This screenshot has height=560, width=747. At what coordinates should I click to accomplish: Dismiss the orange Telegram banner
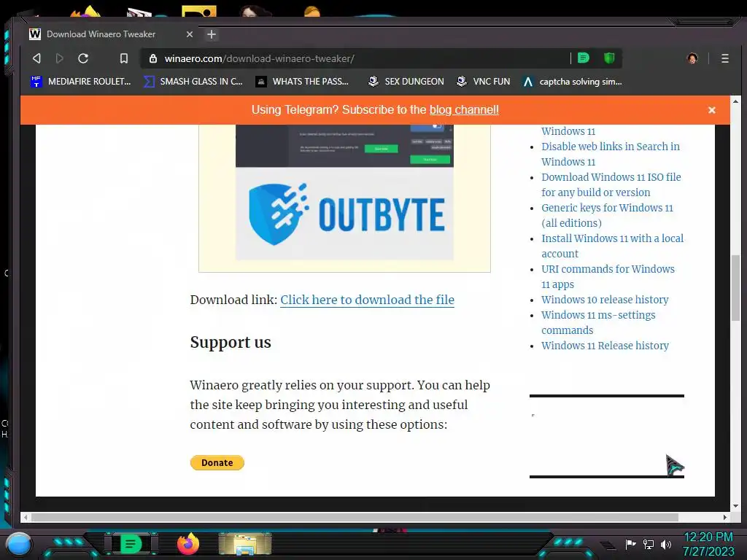(x=712, y=110)
